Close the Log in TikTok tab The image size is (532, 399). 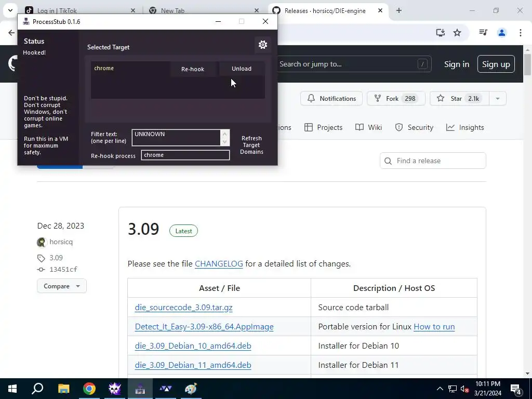[133, 10]
